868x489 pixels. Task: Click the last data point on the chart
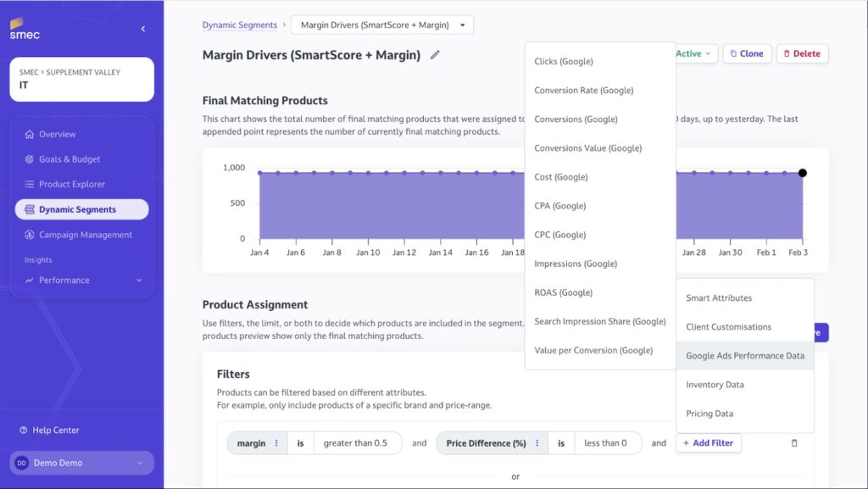tap(802, 173)
